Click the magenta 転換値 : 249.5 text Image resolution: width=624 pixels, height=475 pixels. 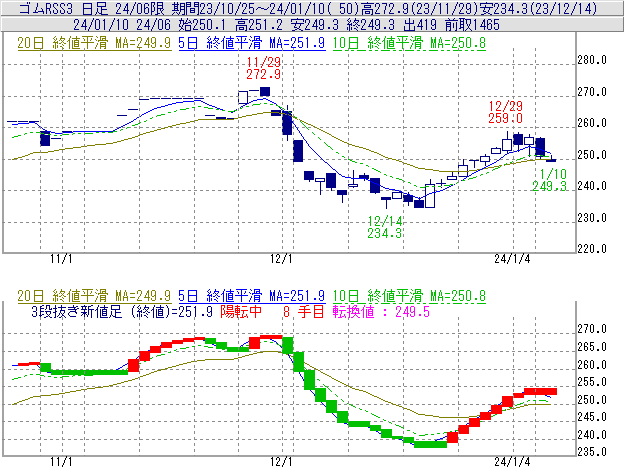(381, 311)
